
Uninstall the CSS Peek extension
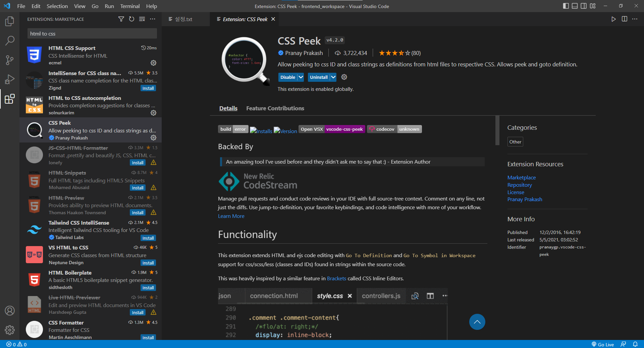(319, 77)
